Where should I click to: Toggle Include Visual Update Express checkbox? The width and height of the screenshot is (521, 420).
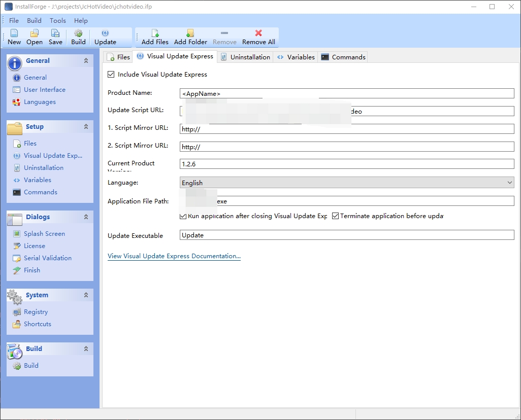pos(111,75)
